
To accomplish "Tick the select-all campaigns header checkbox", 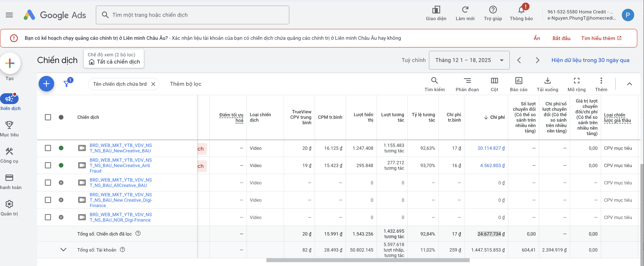I will (48, 117).
